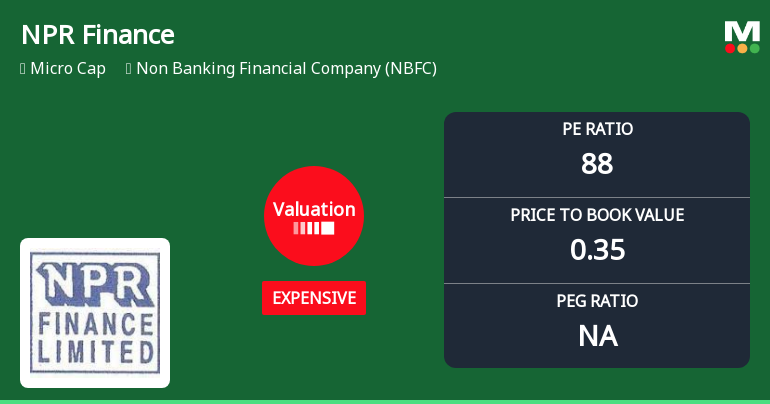This screenshot has height=404, width=770.
Task: Click the PE ratio value 88
Action: (597, 164)
